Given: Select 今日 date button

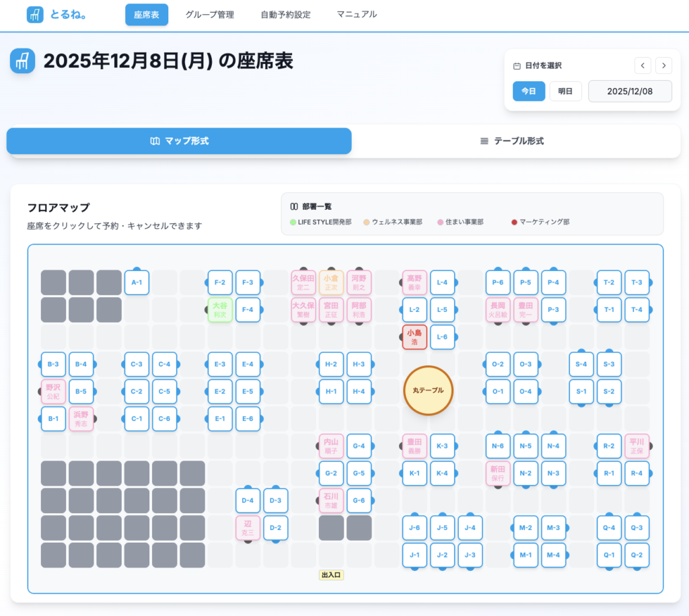Looking at the screenshot, I should [529, 91].
